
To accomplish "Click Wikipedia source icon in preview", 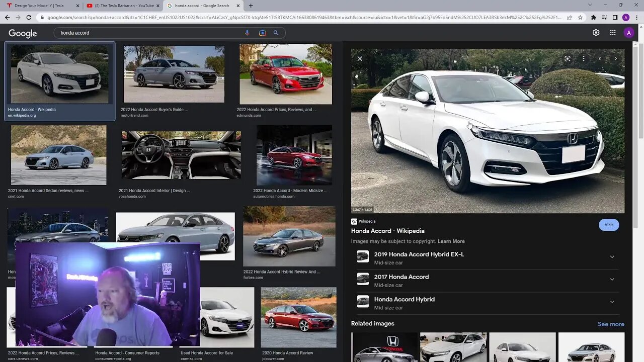I will pos(354,221).
